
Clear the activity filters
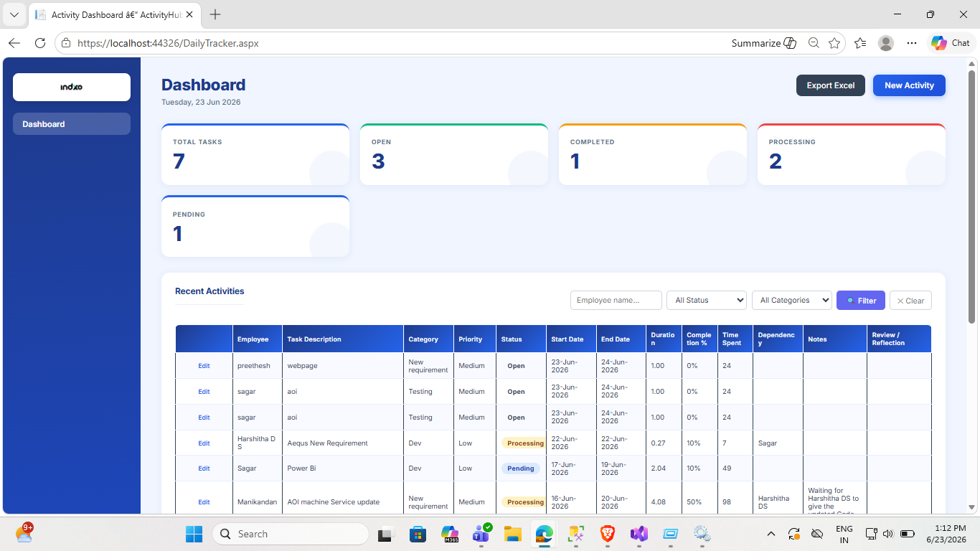pos(910,301)
